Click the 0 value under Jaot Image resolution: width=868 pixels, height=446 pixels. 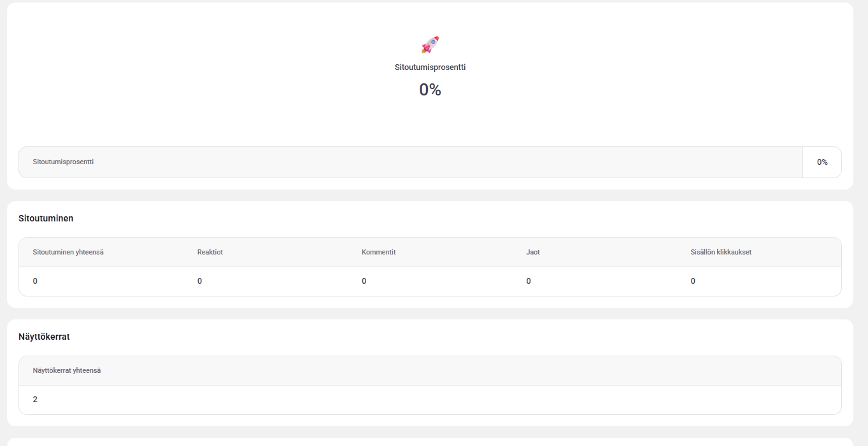pos(529,281)
